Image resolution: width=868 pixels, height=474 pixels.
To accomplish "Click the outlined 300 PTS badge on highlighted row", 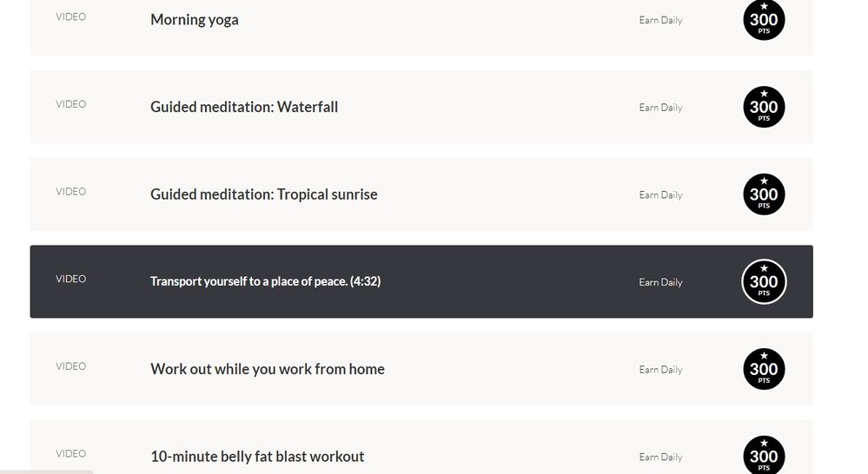I will (x=764, y=282).
